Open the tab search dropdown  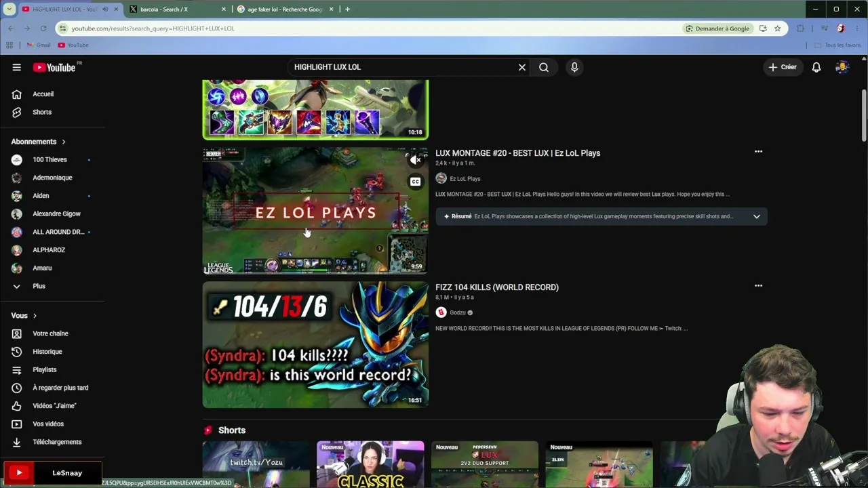[9, 9]
